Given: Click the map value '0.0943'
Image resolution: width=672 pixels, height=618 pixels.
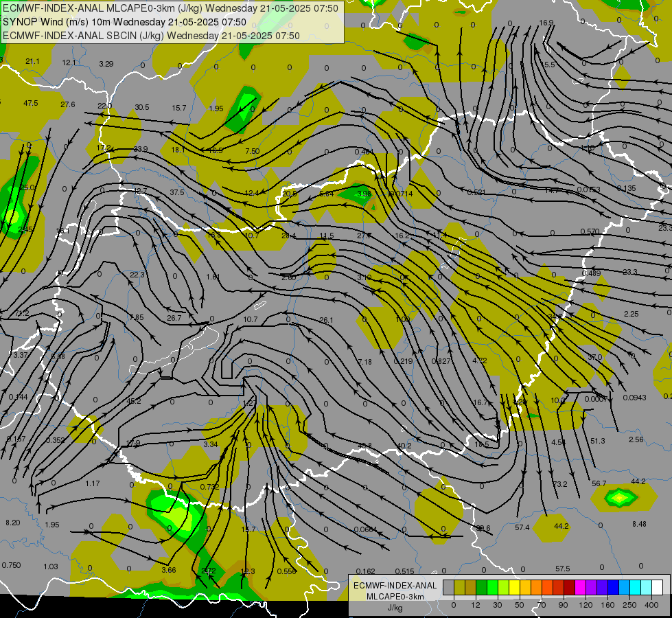Looking at the screenshot, I should pos(635,398).
